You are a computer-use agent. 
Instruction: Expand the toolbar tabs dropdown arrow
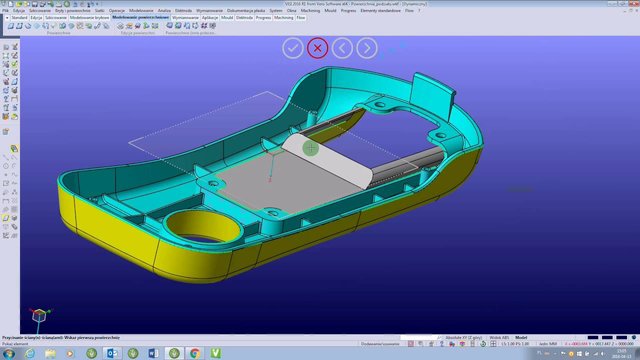7,18
